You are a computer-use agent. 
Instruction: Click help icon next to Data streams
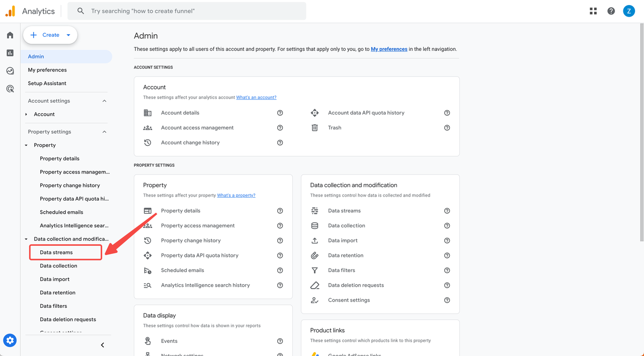click(447, 211)
